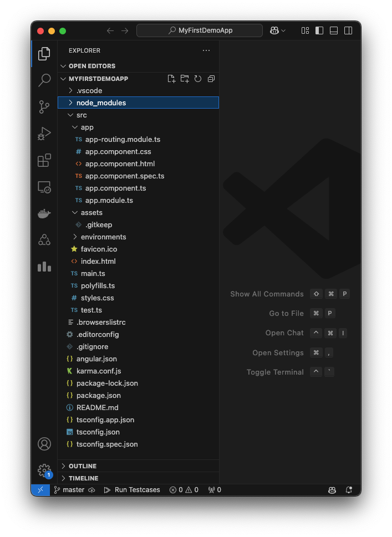392x537 pixels.
Task: Open tsconfig.json file
Action: [139, 432]
